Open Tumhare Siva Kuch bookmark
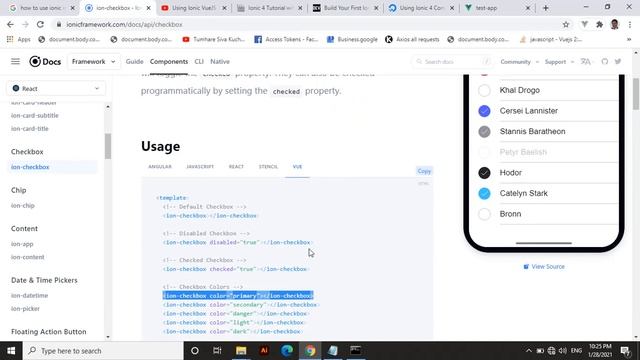This screenshot has height=360, width=640. (x=214, y=39)
